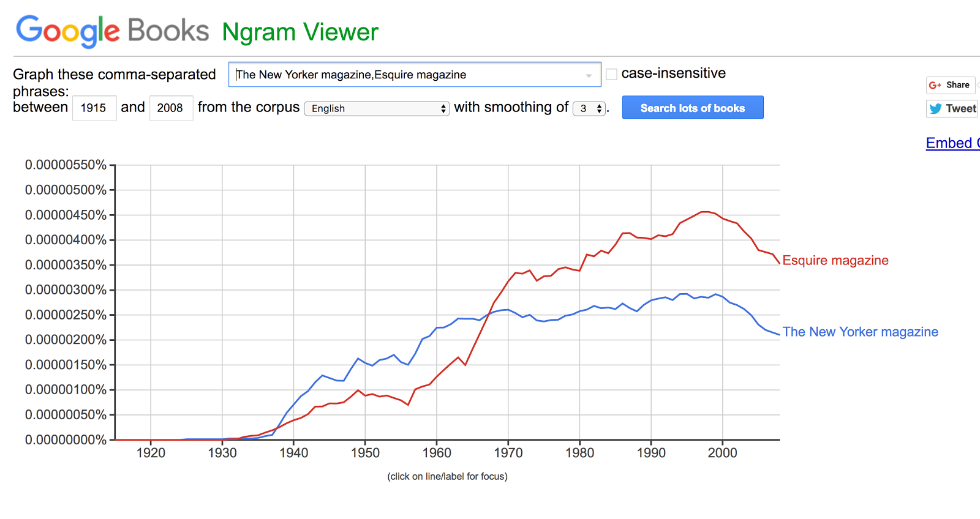980x519 pixels.
Task: Click the start year 1915 field
Action: click(x=94, y=108)
